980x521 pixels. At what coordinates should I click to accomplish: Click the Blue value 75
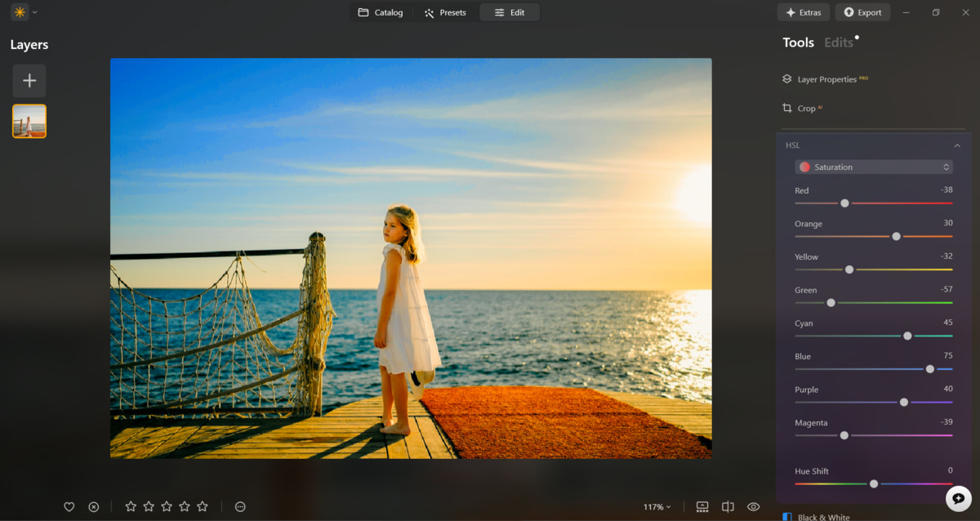click(x=948, y=355)
